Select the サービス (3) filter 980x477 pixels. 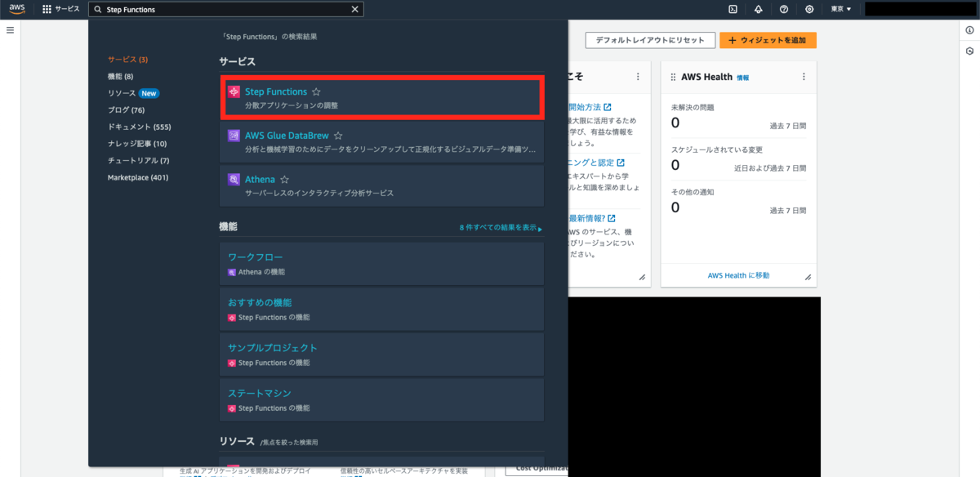[x=127, y=60]
